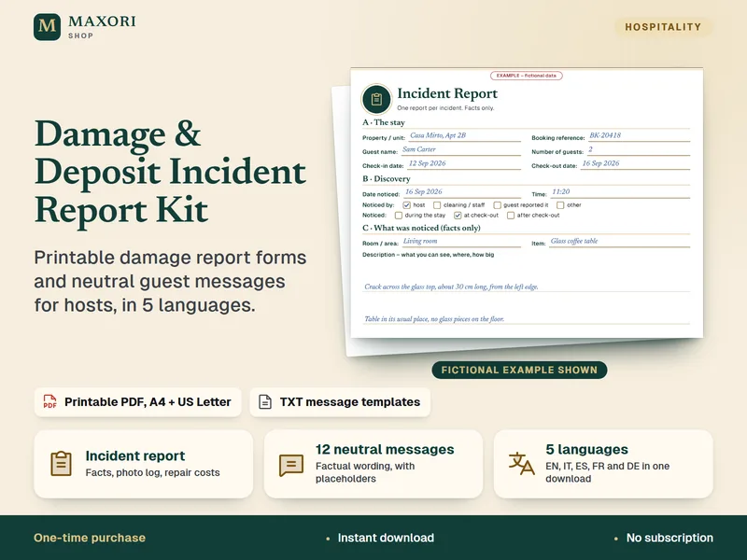
Task: Click the Check-out date field
Action: [x=635, y=164]
